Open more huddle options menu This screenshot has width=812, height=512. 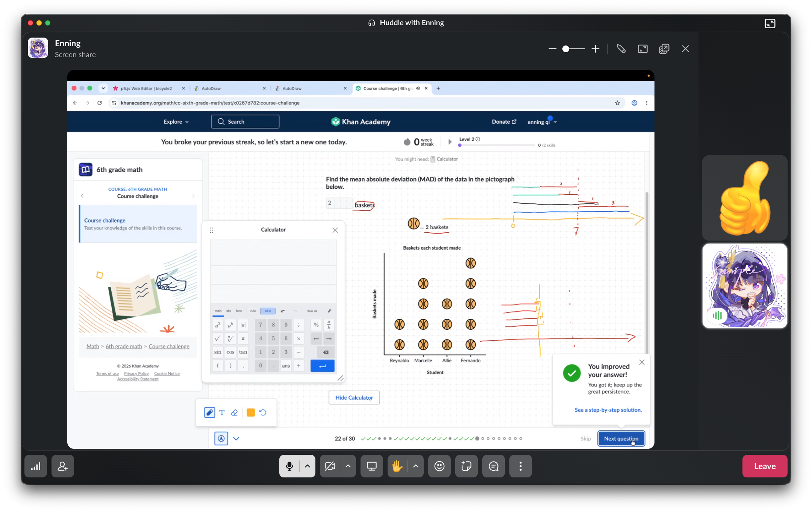tap(521, 466)
